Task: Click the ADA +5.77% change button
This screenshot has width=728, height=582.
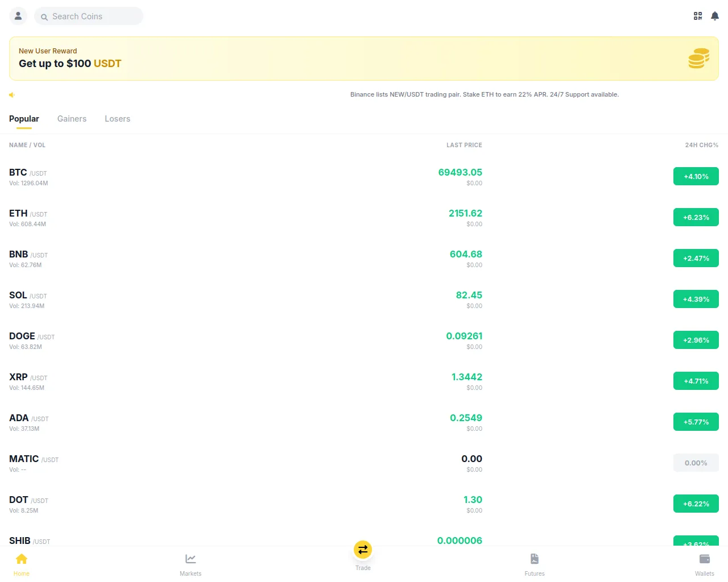Action: coord(696,422)
